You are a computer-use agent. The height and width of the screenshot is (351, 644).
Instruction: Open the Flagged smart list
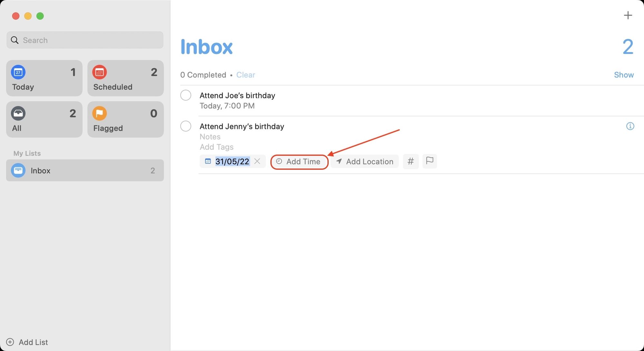pyautogui.click(x=125, y=119)
